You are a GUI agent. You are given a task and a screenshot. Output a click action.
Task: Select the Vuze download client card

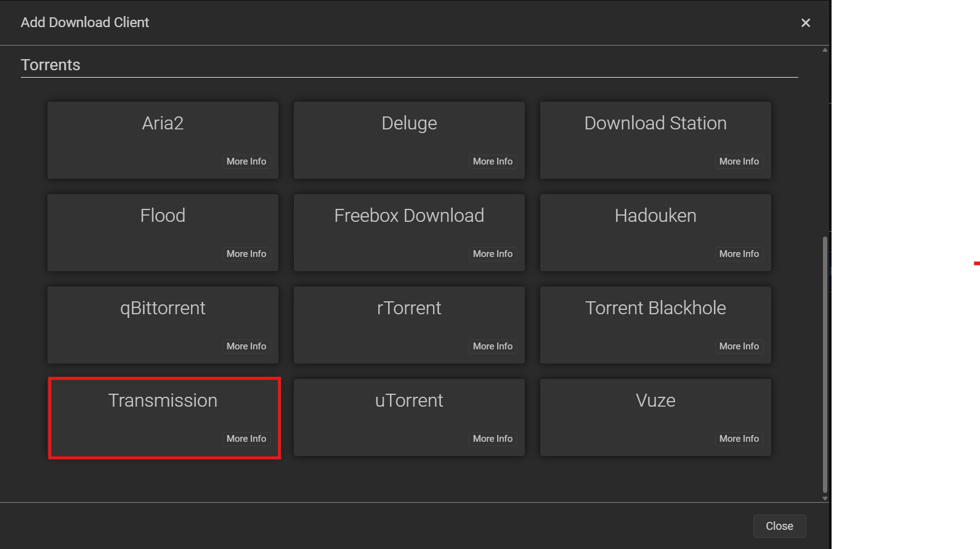[x=655, y=418]
